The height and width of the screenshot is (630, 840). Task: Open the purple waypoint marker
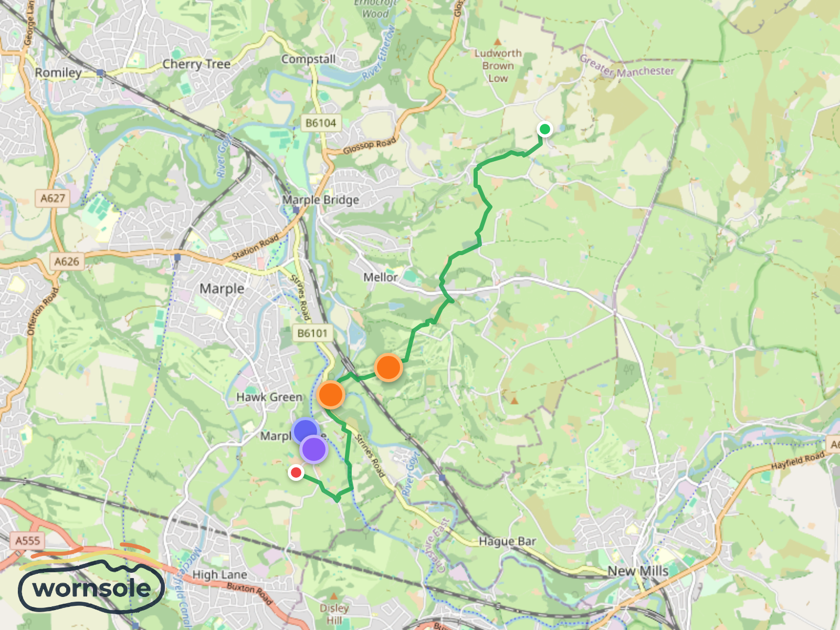pos(314,449)
